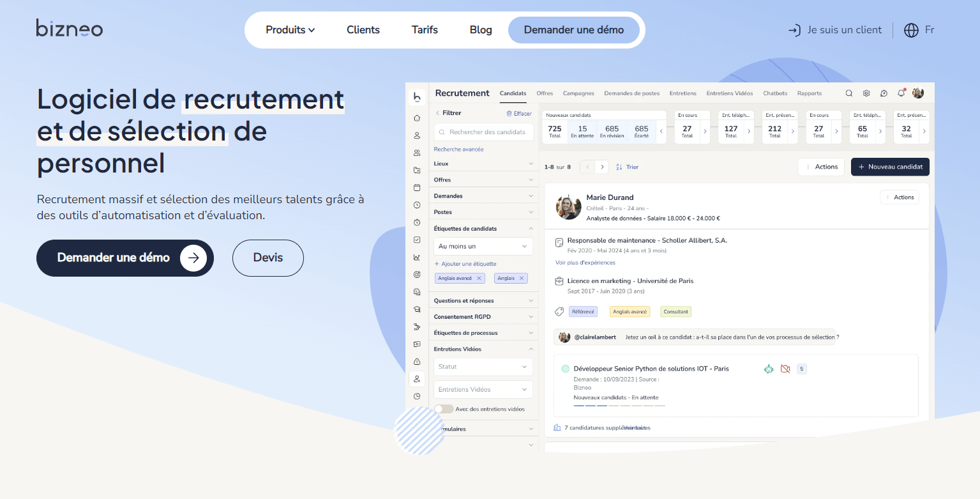Click the Bizneo b logo atop the app sidebar

point(417,96)
